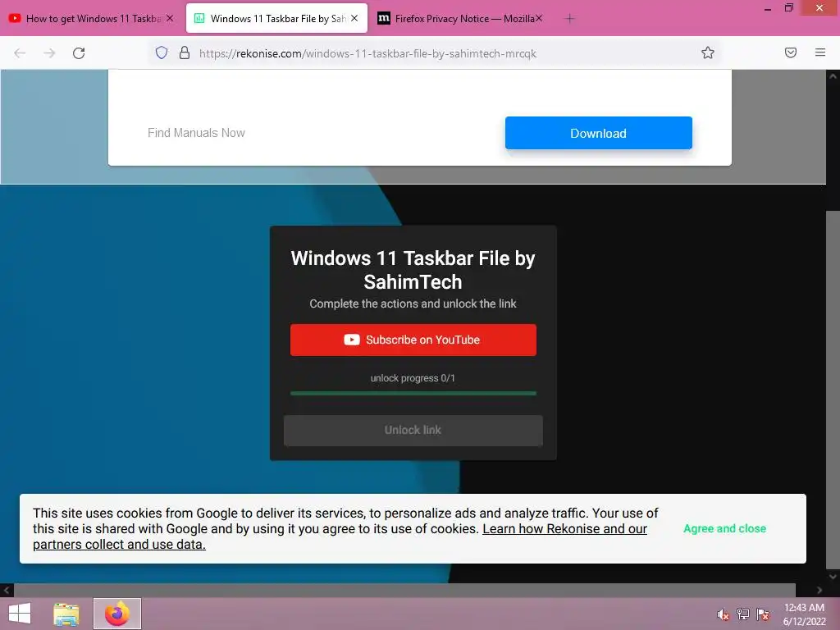Open Learn how Rekonise collects data link

(x=340, y=536)
